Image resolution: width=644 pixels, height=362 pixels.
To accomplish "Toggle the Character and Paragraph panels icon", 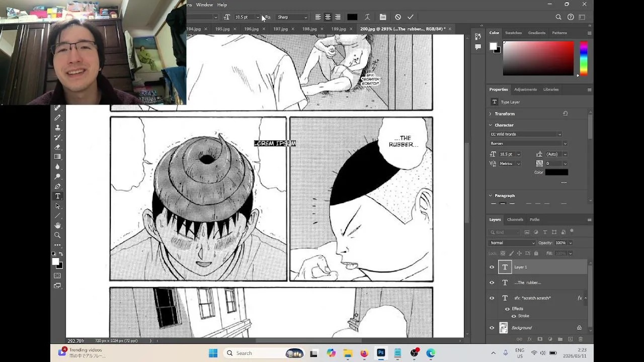I will 383,17.
